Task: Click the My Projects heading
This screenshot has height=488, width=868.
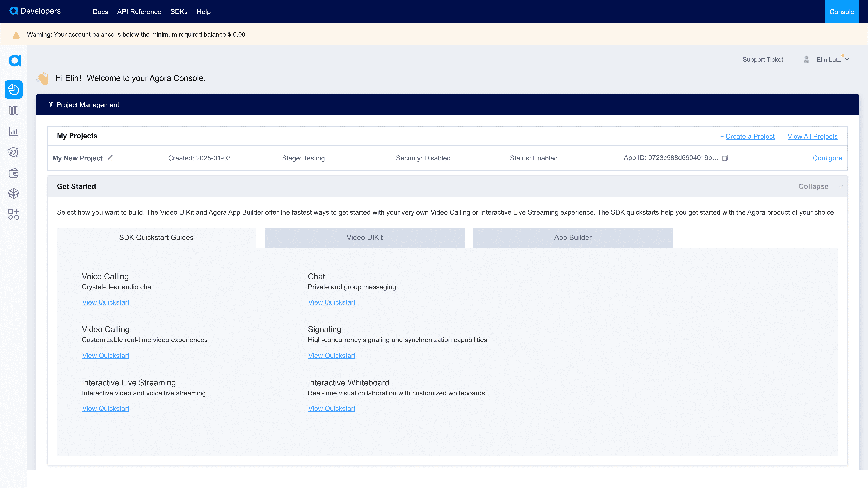Action: pyautogui.click(x=77, y=136)
